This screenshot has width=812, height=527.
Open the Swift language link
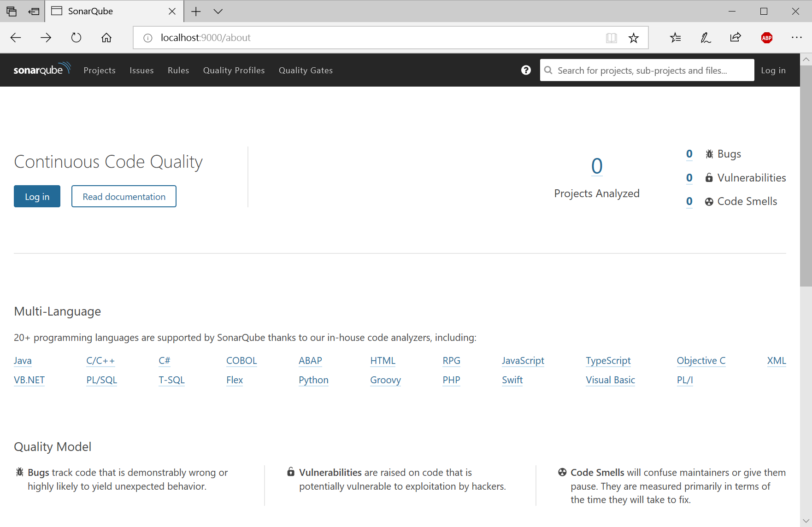(512, 380)
